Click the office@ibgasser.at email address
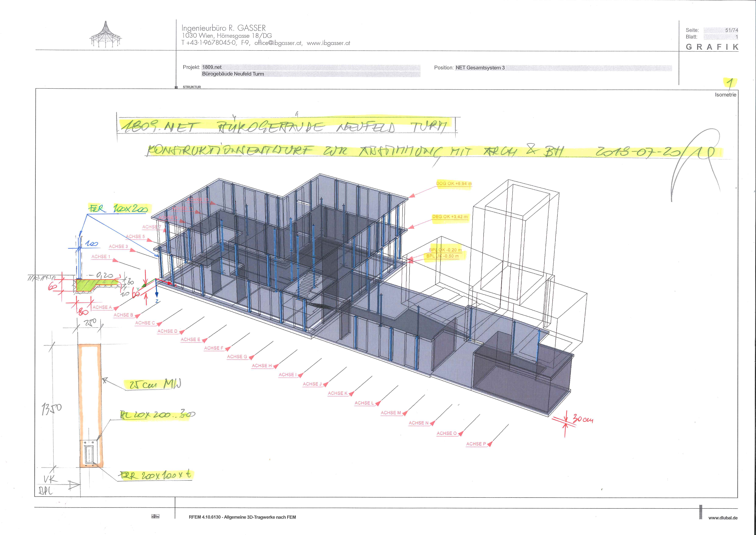Viewport: 756px width, 535px height. (x=278, y=43)
